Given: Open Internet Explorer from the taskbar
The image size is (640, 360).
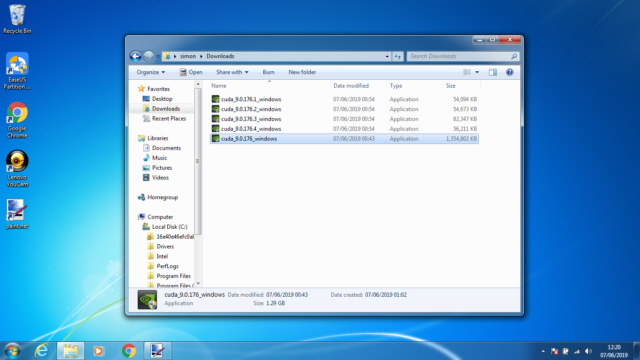Looking at the screenshot, I should click(x=42, y=351).
